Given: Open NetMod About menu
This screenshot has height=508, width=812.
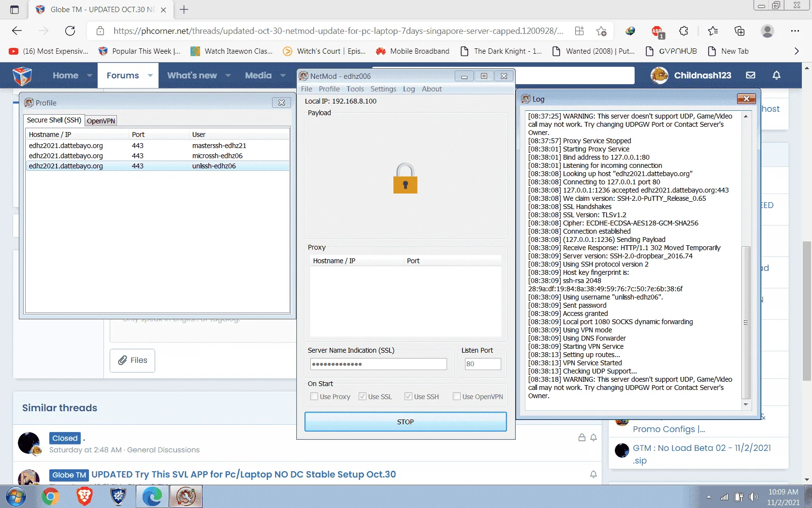Looking at the screenshot, I should (432, 89).
